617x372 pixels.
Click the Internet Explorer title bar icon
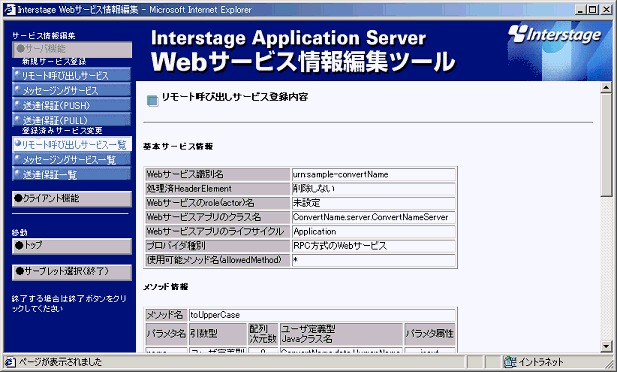tap(10, 9)
